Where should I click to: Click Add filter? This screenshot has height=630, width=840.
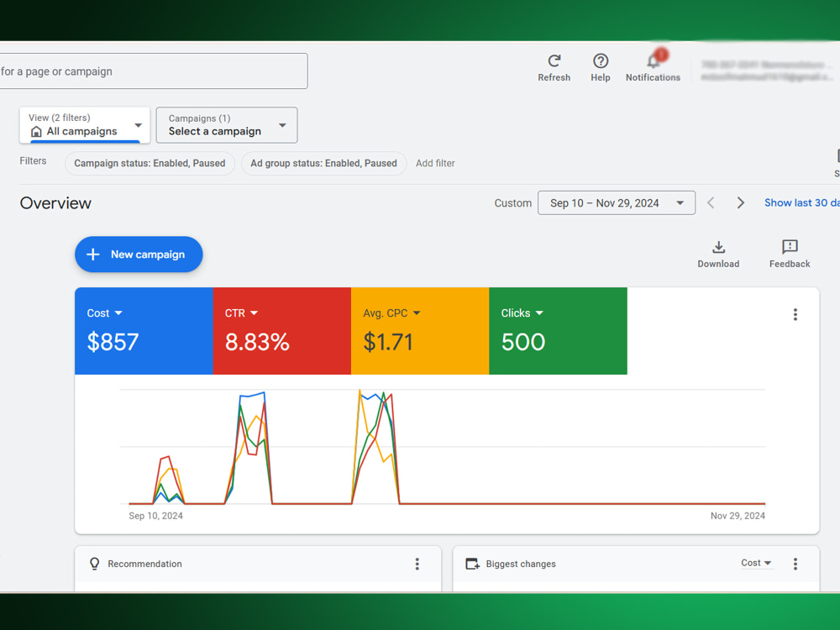[435, 164]
